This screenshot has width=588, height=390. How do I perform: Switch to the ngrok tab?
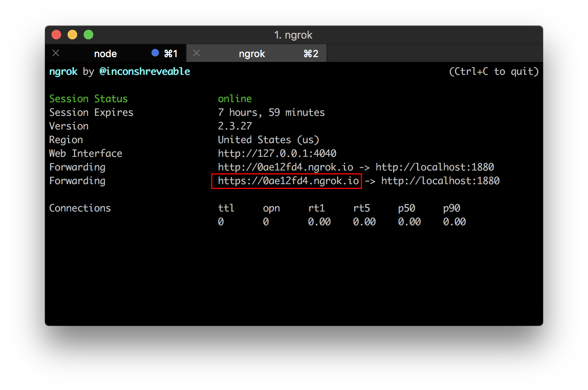[257, 53]
